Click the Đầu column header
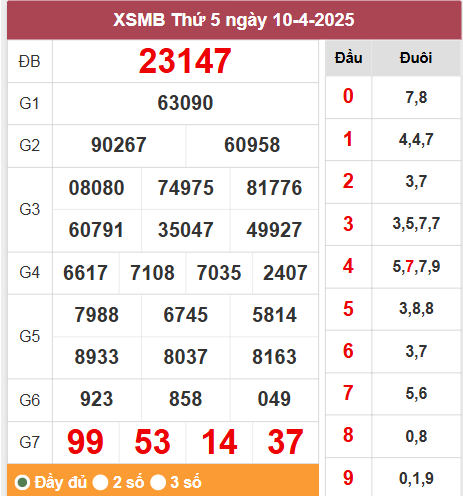 (348, 58)
